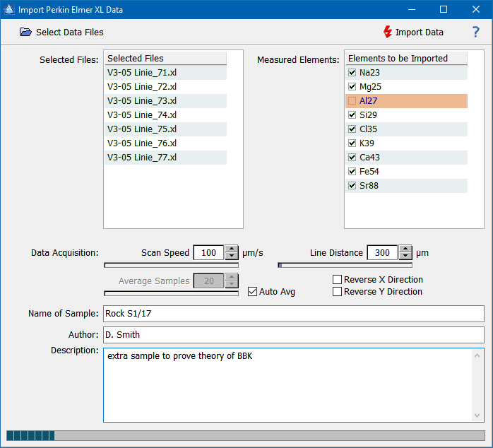Click into the Line Distance value field

coord(382,253)
